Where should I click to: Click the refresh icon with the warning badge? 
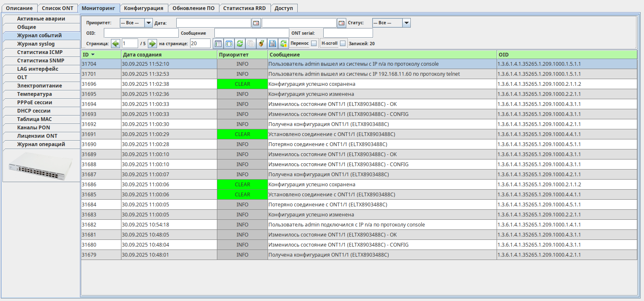point(283,44)
